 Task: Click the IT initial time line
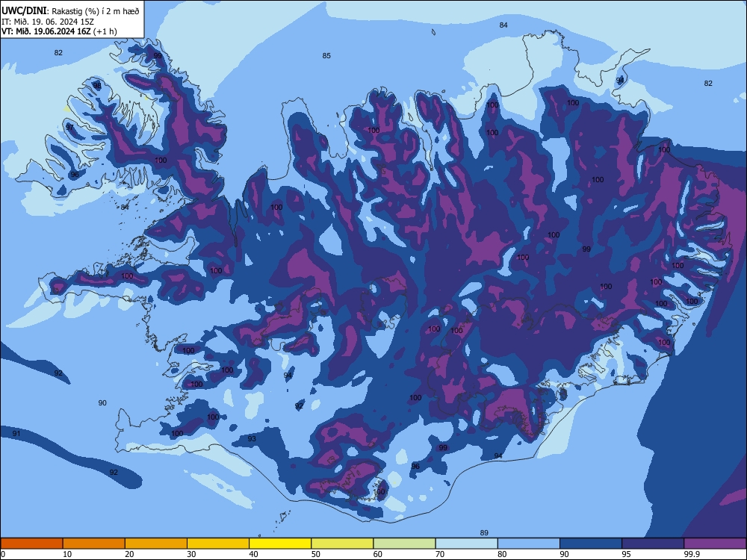(48, 22)
